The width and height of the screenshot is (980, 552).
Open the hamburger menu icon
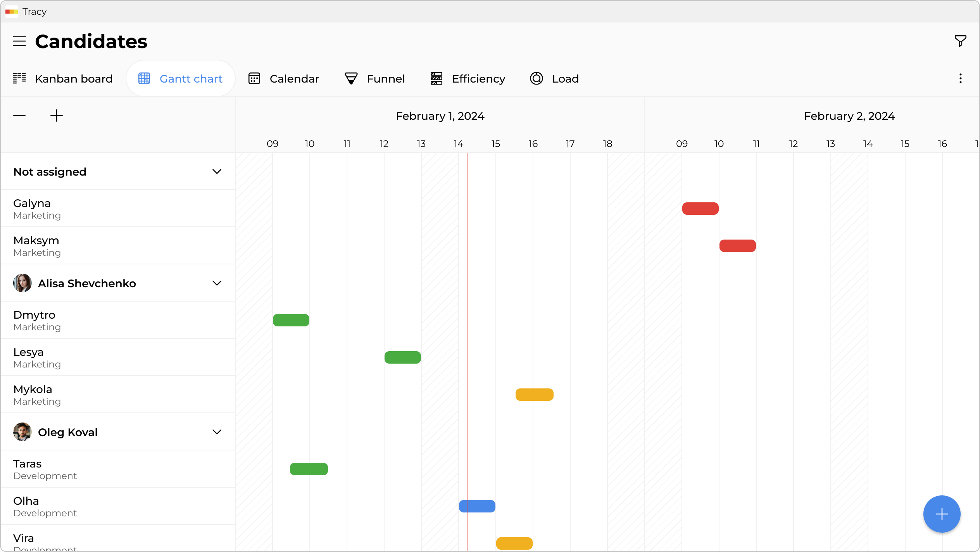(19, 41)
